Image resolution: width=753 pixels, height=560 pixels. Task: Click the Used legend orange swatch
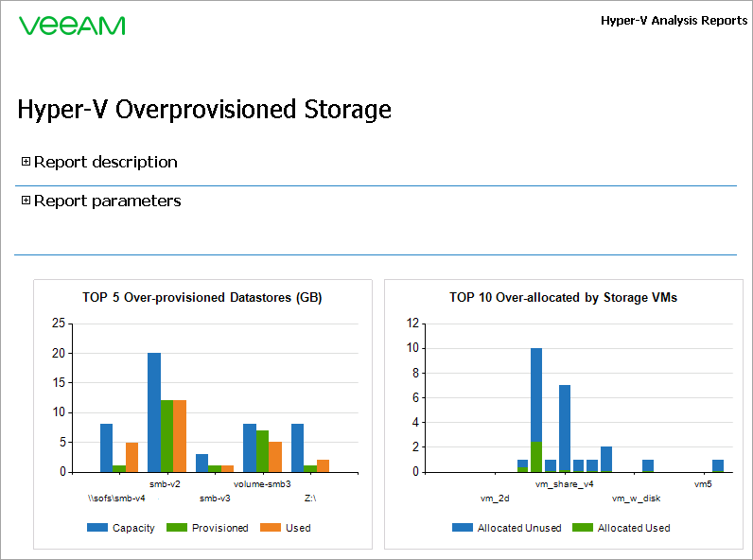coord(271,527)
